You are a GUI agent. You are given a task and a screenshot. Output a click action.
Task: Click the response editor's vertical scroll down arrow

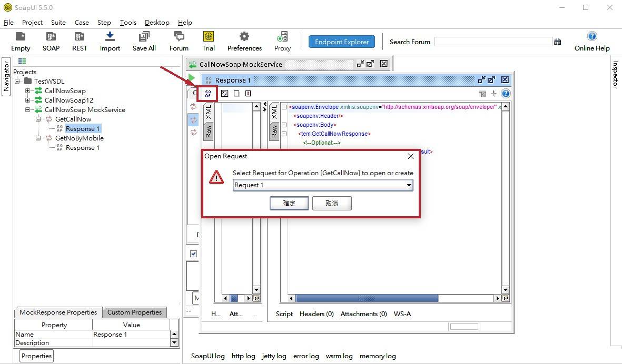506,290
